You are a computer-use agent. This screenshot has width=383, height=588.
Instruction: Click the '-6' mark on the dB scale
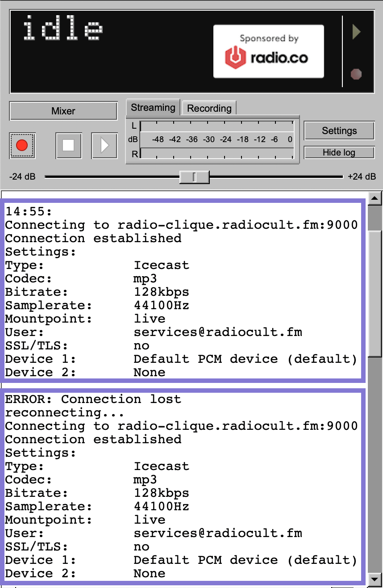click(x=274, y=139)
